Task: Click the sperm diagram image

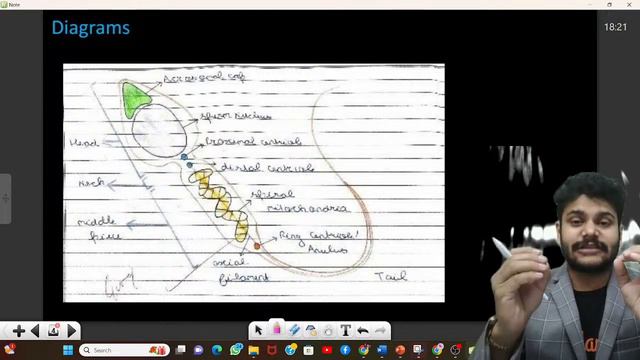Action: (254, 183)
